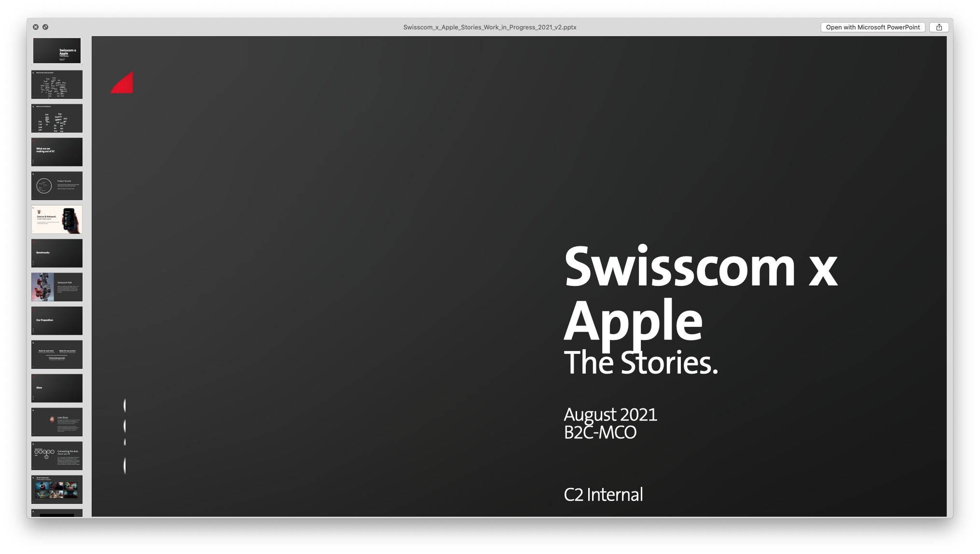
Task: Open the photo collage slide thumbnail
Action: 57,489
